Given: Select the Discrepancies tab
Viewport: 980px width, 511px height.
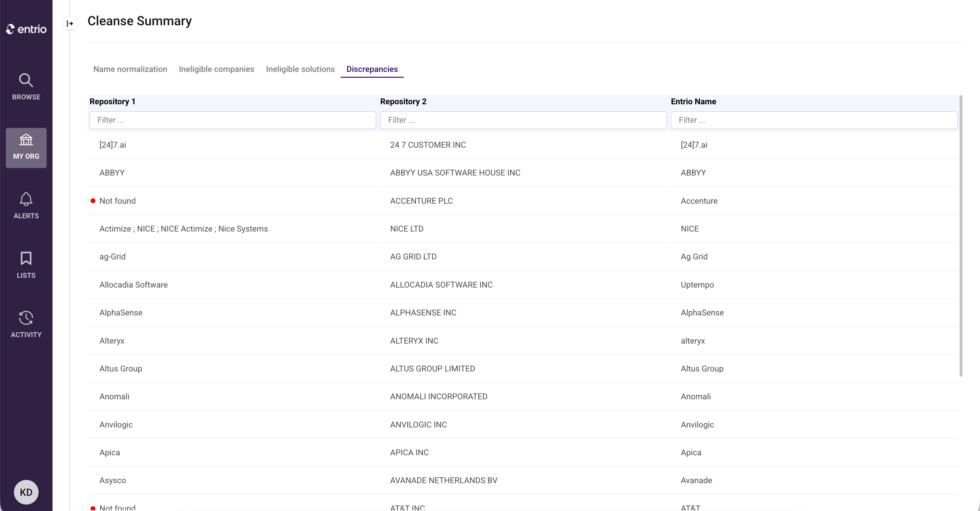Looking at the screenshot, I should pos(372,69).
